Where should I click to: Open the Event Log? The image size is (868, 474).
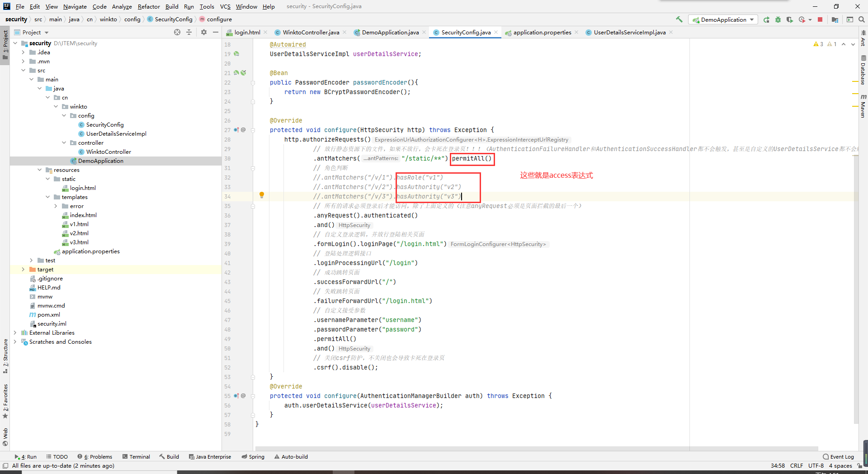tap(839, 457)
